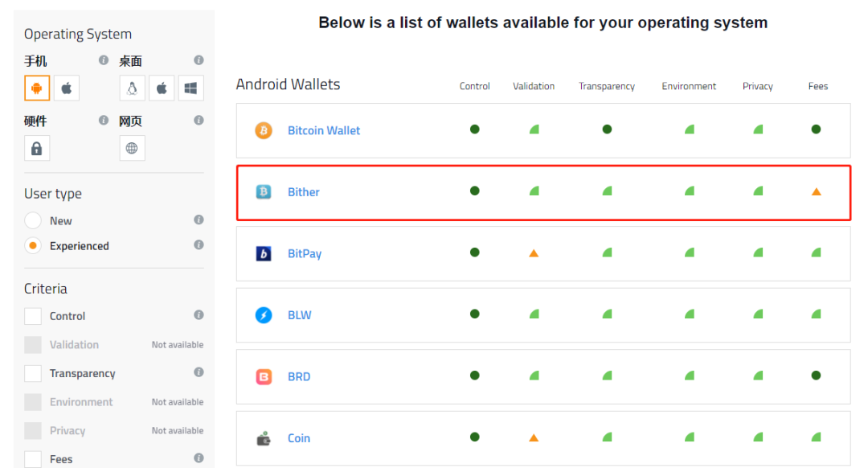Screen dimensions: 868x468
Task: Select the hardware wallet lock icon
Action: coord(37,148)
